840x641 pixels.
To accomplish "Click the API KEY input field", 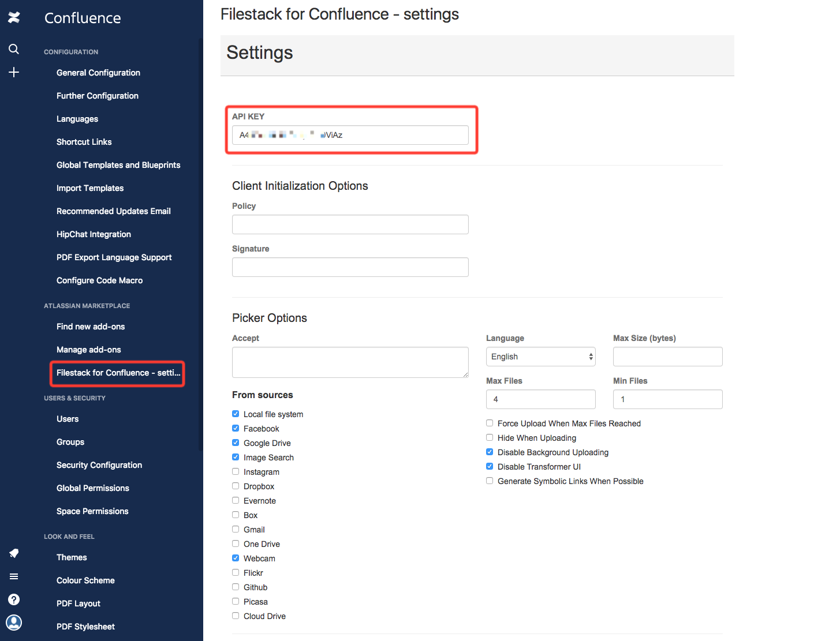I will coord(350,135).
